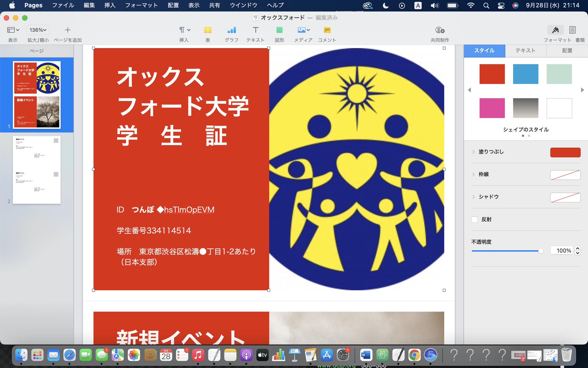Open the View (表示) toolbar menu

click(13, 30)
